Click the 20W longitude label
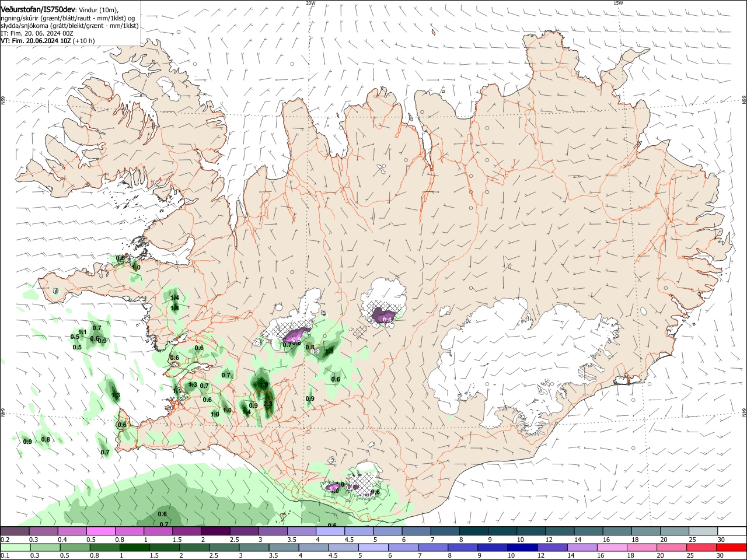 tap(310, 3)
